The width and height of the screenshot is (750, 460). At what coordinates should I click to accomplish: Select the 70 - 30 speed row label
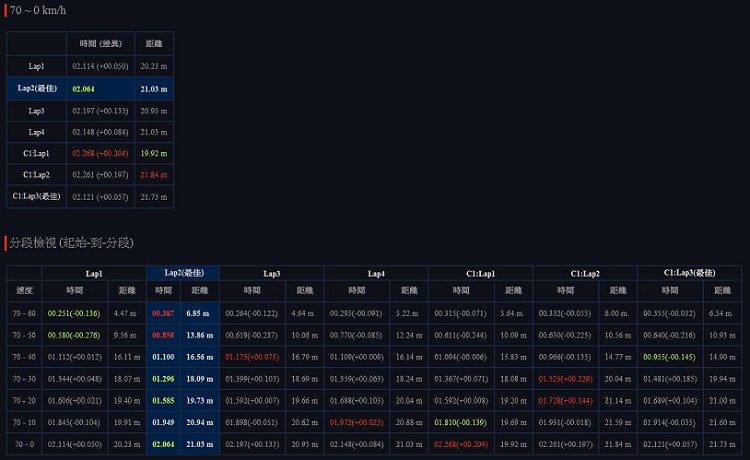click(x=25, y=379)
